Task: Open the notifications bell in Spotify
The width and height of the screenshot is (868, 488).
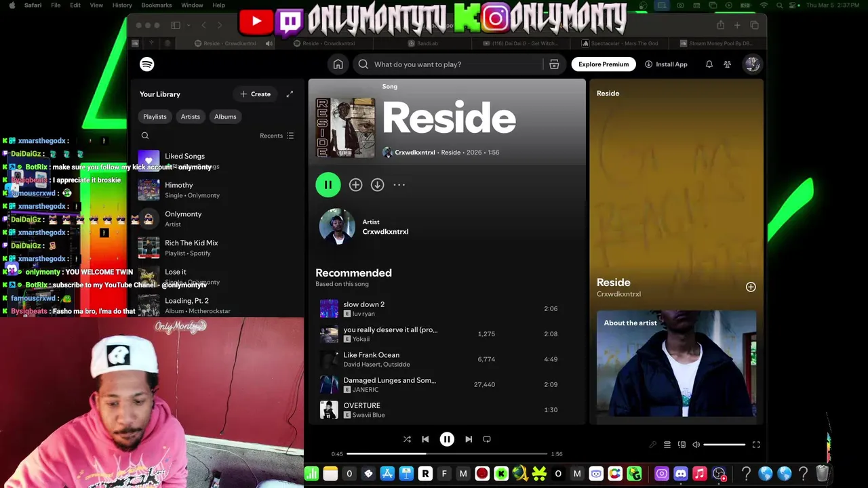Action: click(709, 64)
